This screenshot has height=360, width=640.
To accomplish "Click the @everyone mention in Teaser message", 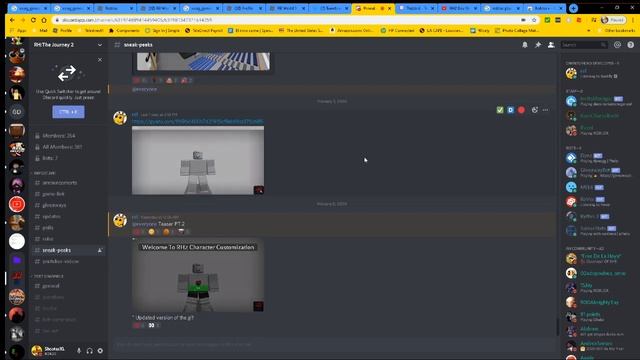I will point(144,224).
